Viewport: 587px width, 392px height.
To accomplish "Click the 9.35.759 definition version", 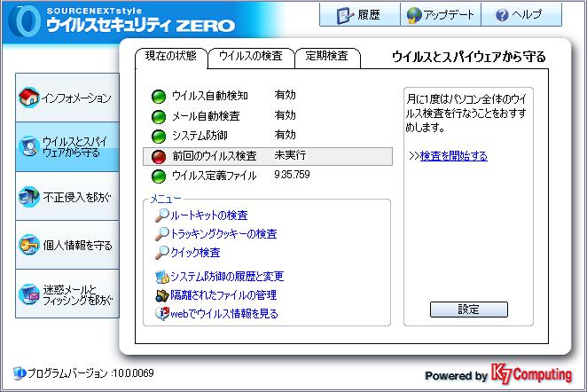I will 292,175.
